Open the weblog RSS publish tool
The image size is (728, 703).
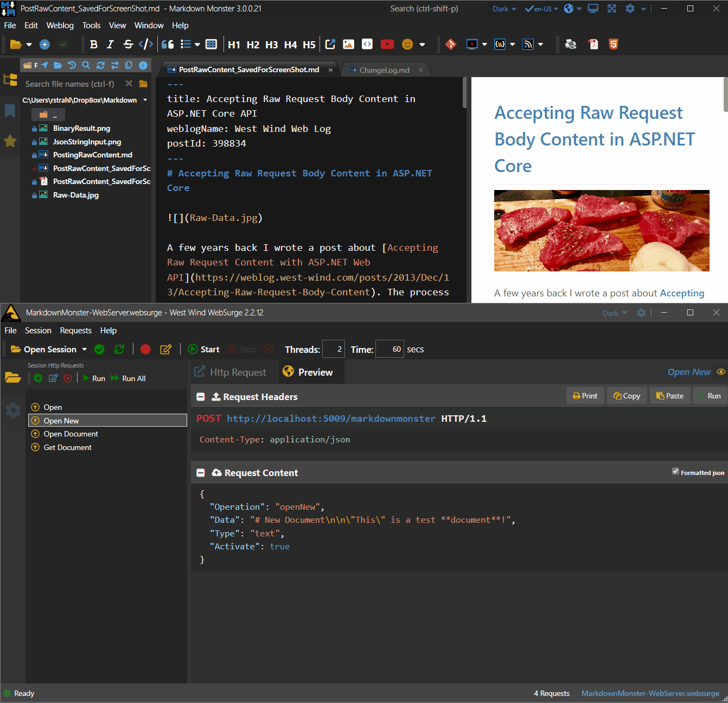click(528, 45)
